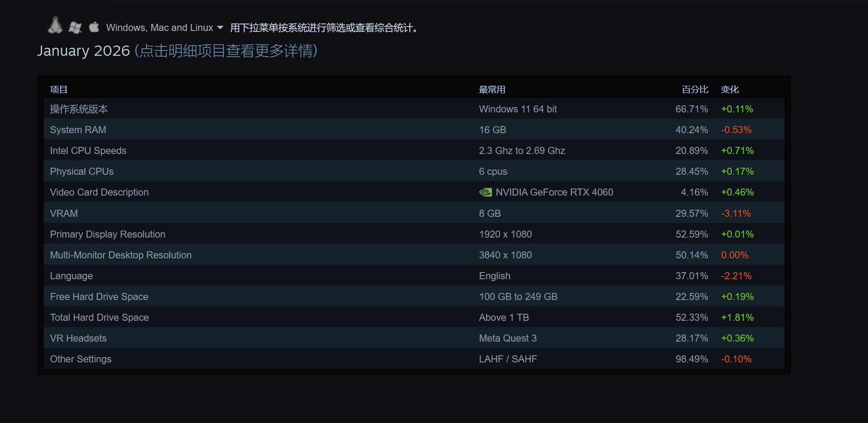This screenshot has width=868, height=423.
Task: Open Total Hard Drive Space breakdown
Action: coord(99,318)
